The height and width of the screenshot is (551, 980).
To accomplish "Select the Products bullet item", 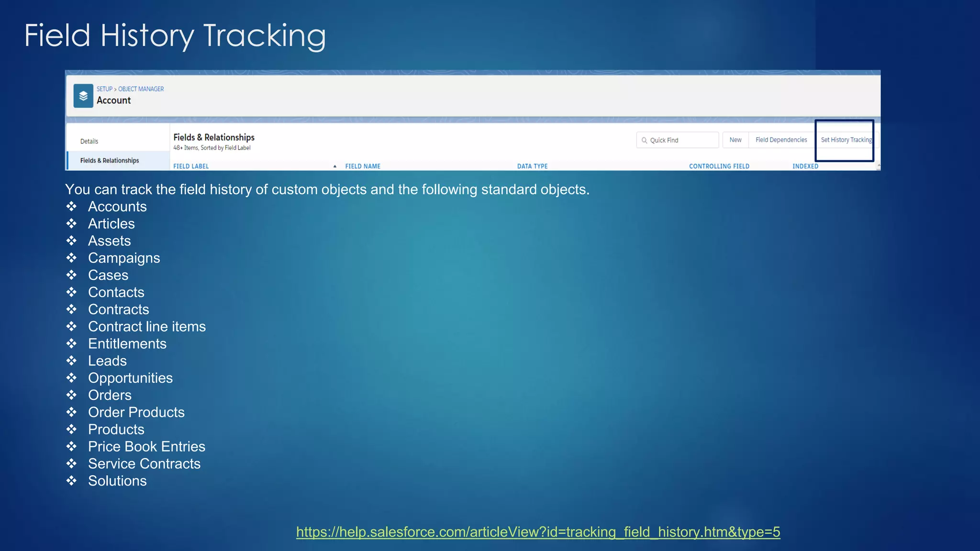I will [x=116, y=430].
